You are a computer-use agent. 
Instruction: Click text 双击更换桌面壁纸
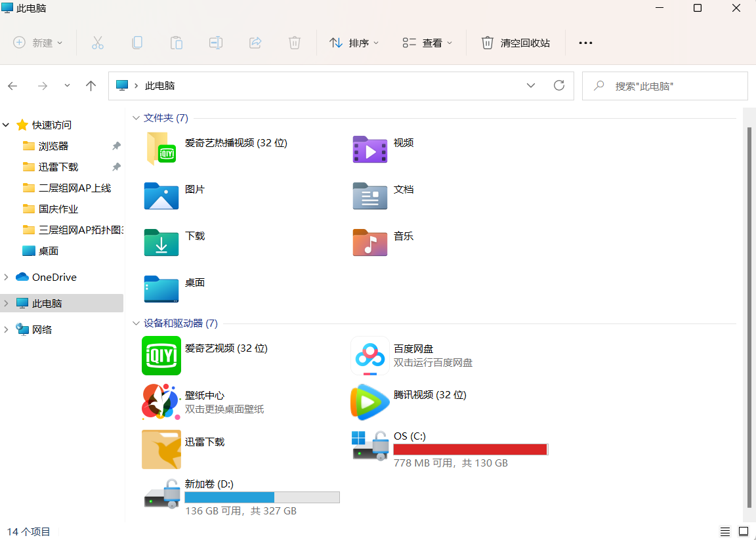tap(224, 409)
